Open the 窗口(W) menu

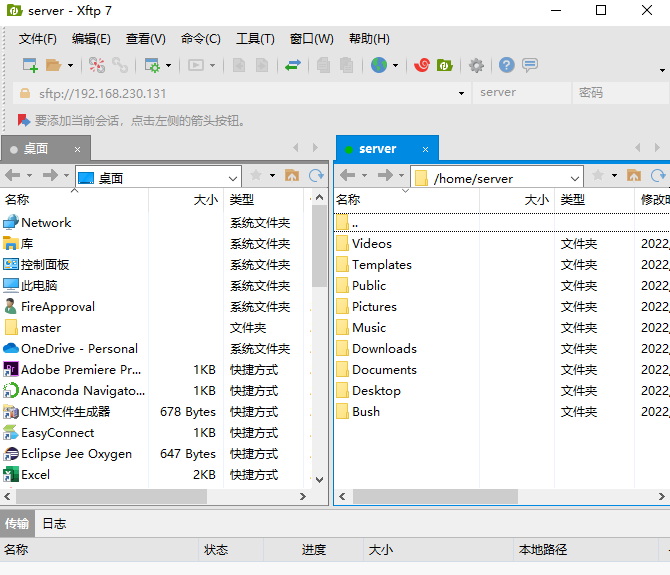(x=311, y=39)
